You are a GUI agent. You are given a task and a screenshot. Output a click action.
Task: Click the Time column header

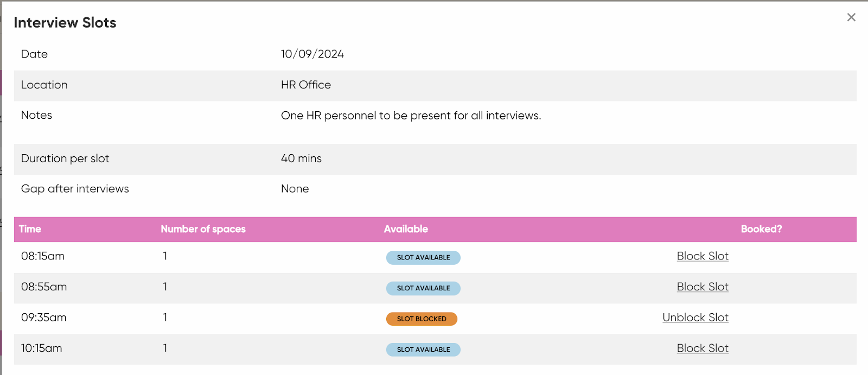[30, 229]
